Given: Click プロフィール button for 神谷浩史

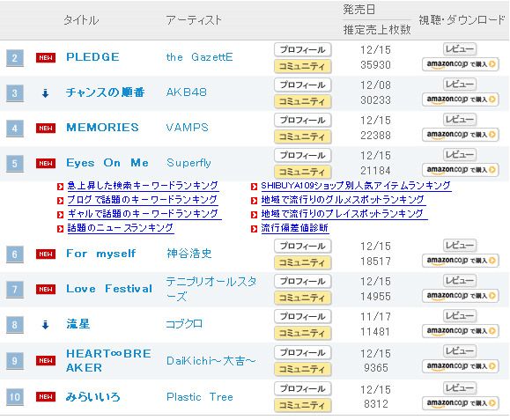Looking at the screenshot, I should click(302, 246).
